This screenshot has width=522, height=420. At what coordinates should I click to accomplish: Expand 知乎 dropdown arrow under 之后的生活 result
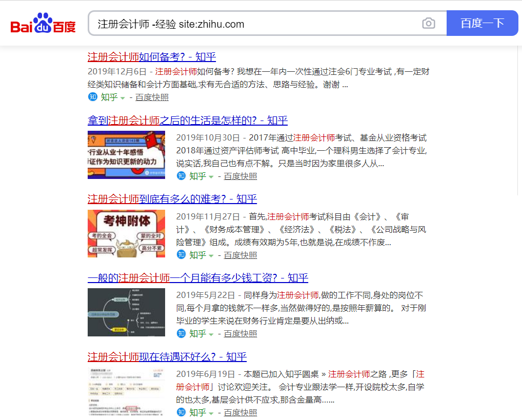click(x=211, y=177)
